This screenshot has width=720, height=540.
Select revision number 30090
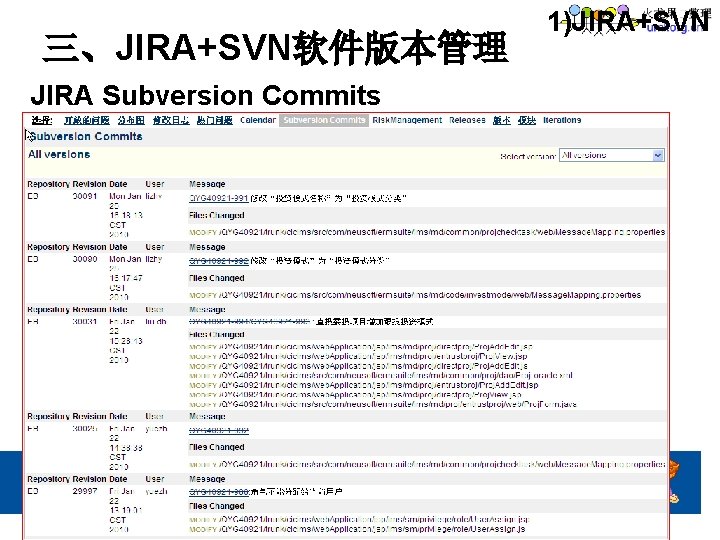click(x=85, y=259)
